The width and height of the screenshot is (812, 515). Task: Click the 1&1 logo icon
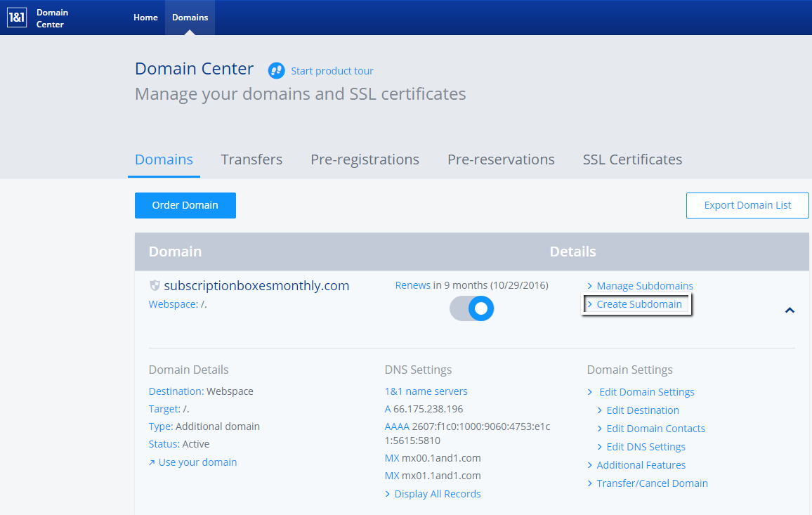click(17, 18)
